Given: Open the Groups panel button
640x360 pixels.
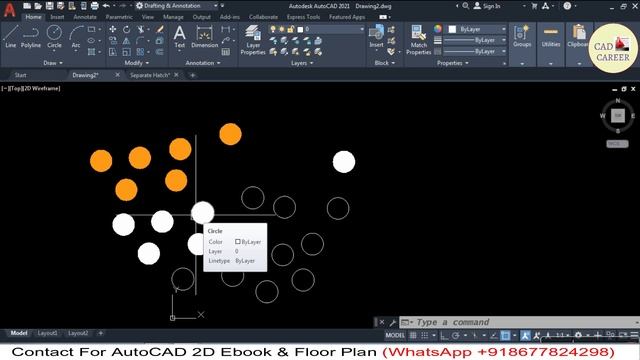Looking at the screenshot, I should 522,36.
